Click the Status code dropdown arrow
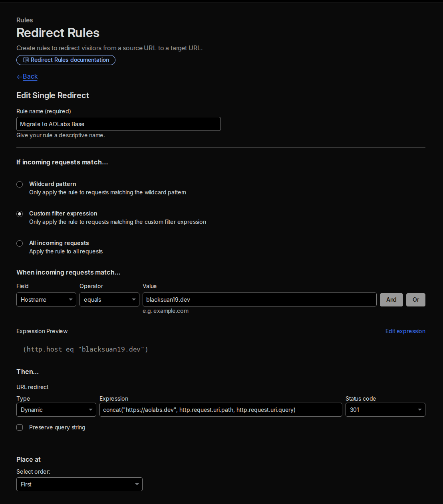Image resolution: width=443 pixels, height=504 pixels. 419,409
